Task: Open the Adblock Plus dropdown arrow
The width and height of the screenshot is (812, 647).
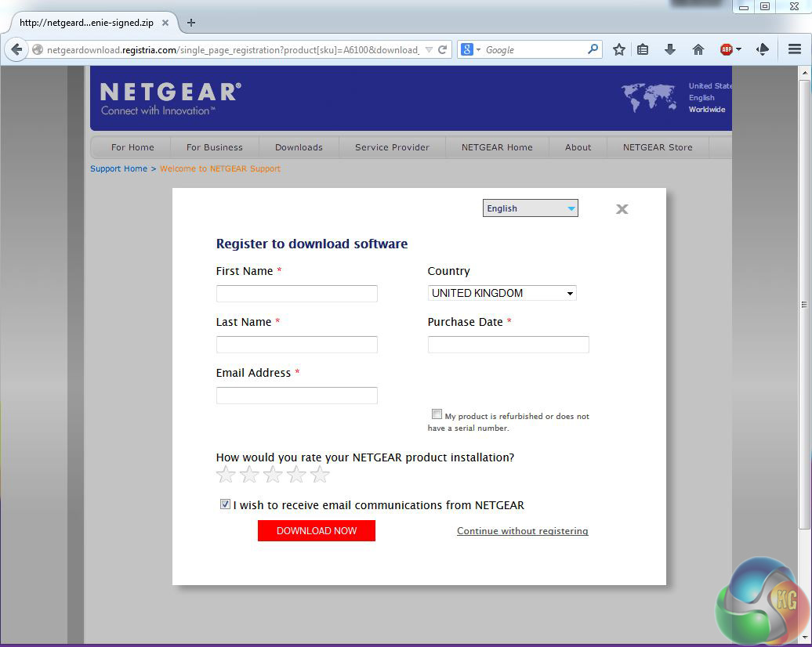Action: coord(739,49)
